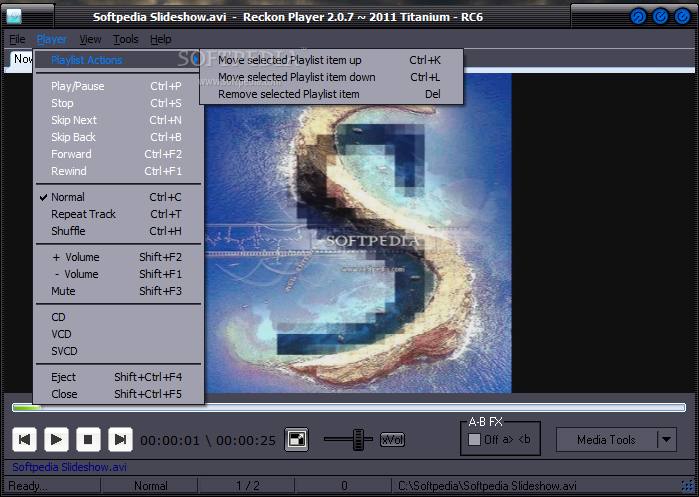The image size is (699, 497).
Task: Choose Eject from Player menu
Action: [x=119, y=377]
